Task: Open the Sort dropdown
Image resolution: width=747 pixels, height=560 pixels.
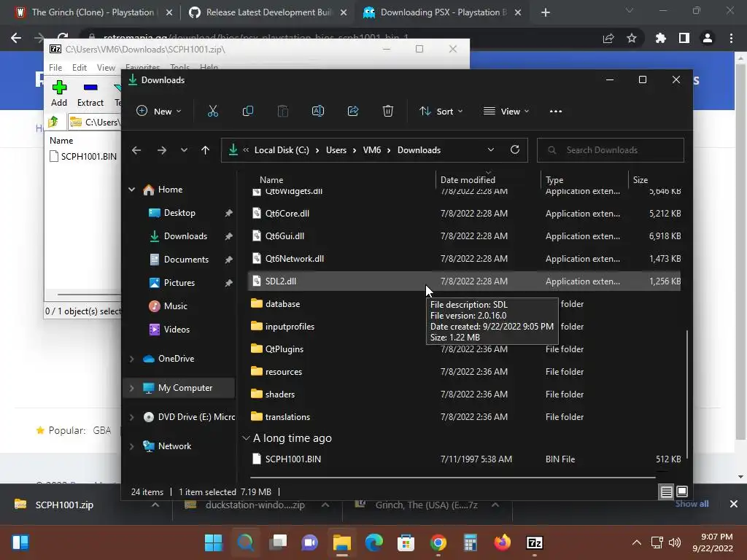Action: (441, 111)
